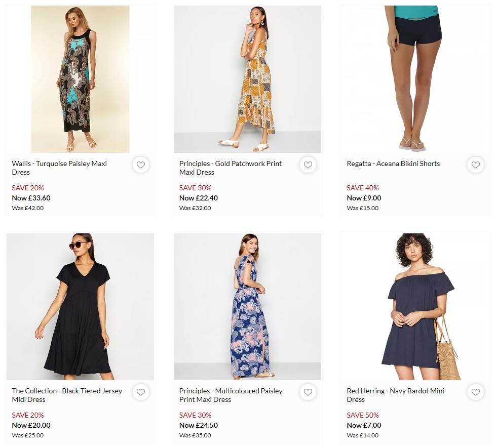
Task: Select the Principles Multicoloured Paisley Print title
Action: pyautogui.click(x=231, y=395)
